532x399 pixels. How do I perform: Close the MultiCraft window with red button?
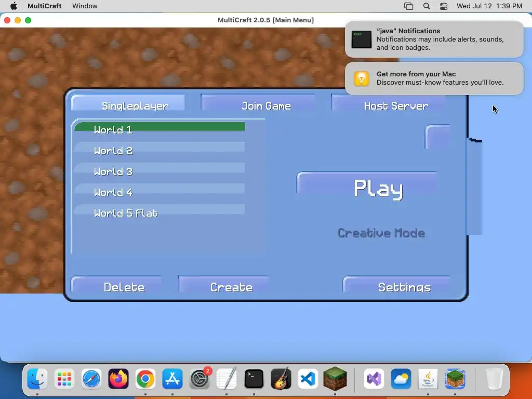[x=7, y=20]
